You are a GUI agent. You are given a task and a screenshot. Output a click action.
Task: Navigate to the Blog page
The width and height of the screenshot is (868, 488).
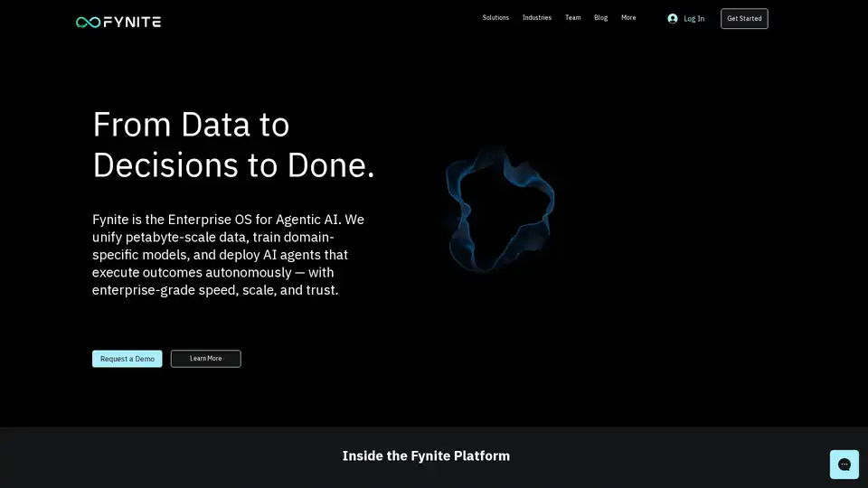point(600,18)
